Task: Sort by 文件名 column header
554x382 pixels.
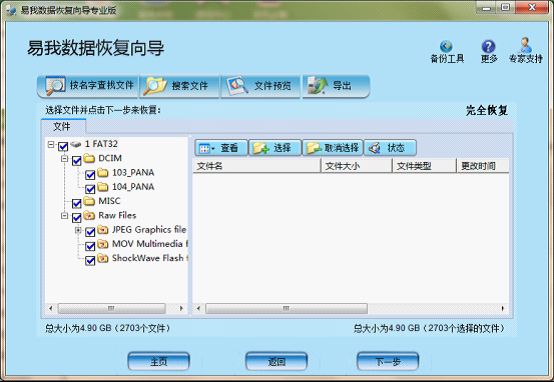Action: [x=257, y=166]
